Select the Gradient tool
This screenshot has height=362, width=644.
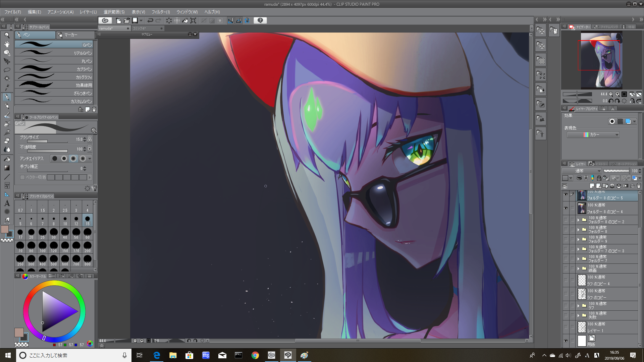click(x=7, y=168)
